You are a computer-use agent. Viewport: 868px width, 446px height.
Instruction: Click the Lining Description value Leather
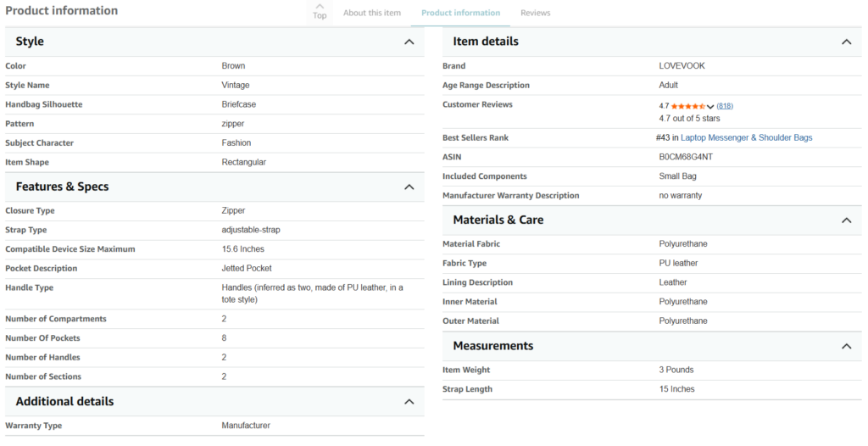(x=672, y=282)
